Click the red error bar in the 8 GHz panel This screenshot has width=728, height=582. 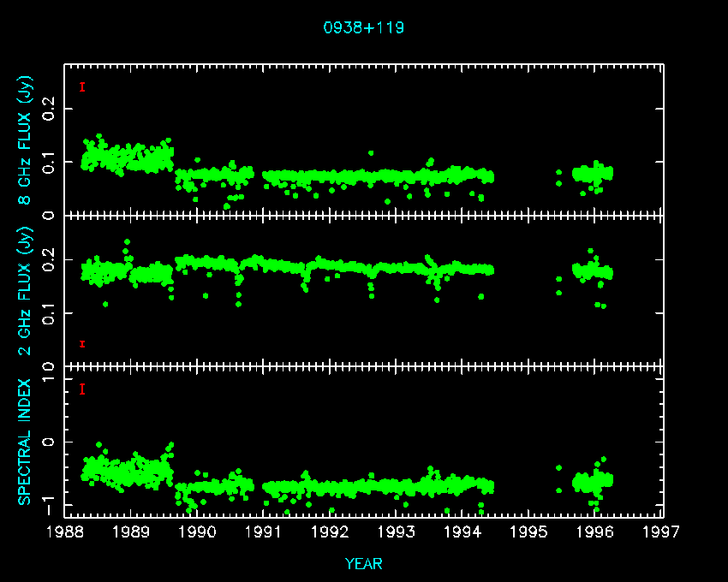(82, 86)
